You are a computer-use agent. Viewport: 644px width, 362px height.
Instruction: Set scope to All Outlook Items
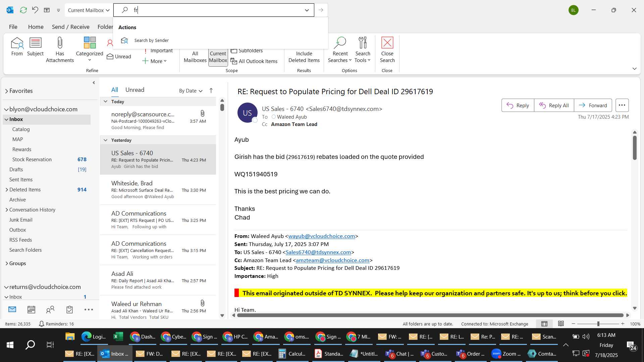254,61
